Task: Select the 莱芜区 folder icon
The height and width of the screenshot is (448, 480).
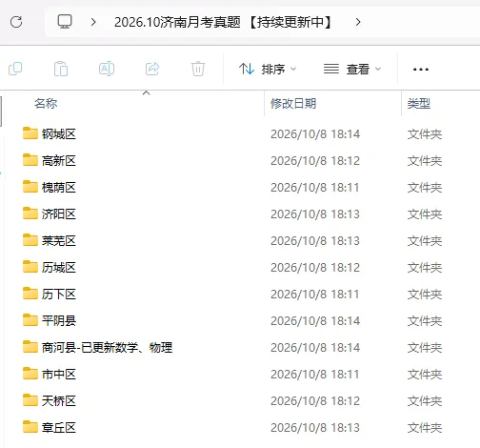Action: pyautogui.click(x=30, y=240)
